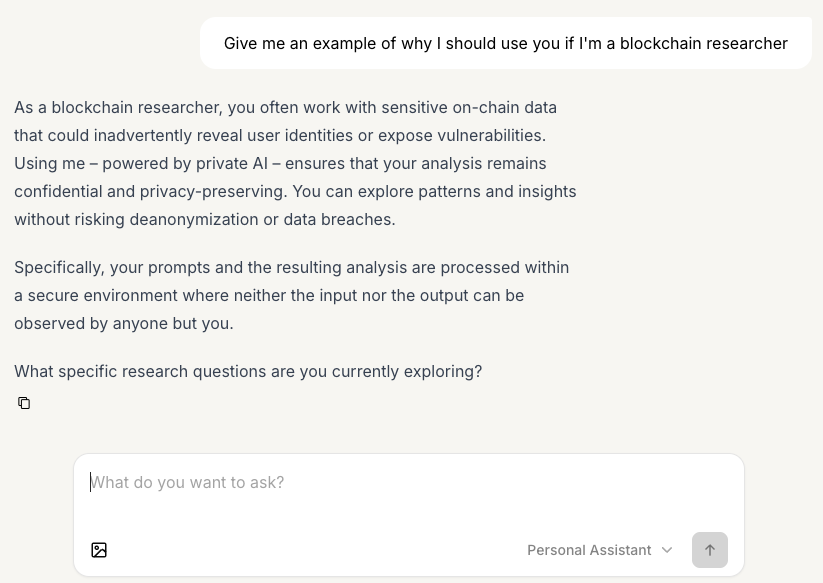
Task: Click the image upload icon
Action: 99,550
